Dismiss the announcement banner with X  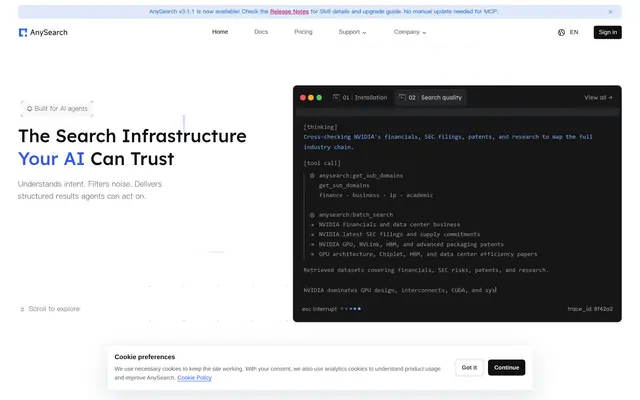(x=610, y=12)
